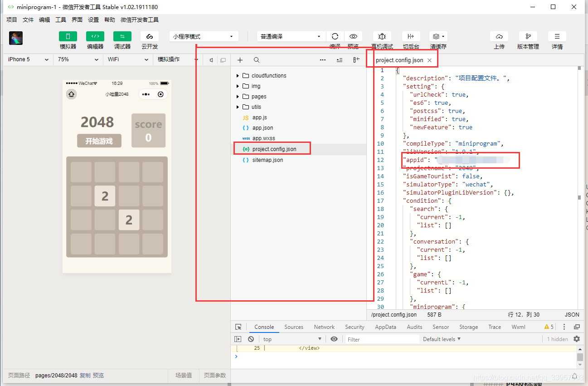This screenshot has height=386, width=588.
Task: Click 预览 link in bottom bar
Action: [98, 376]
